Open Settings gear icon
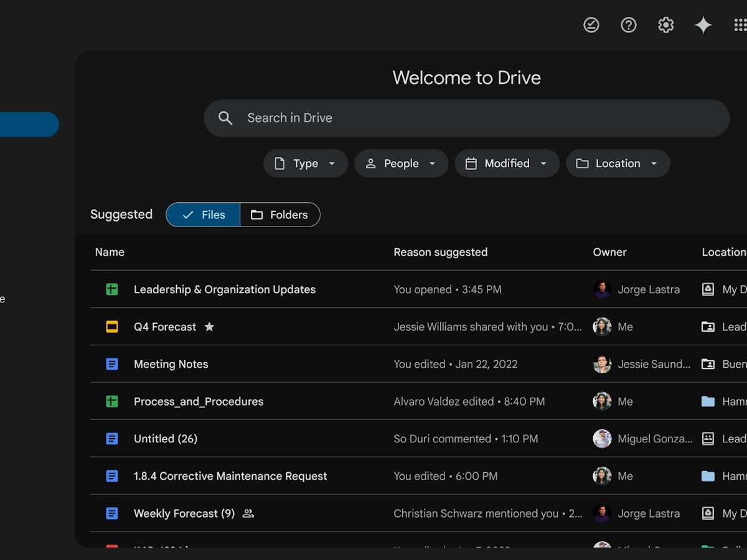 [666, 25]
